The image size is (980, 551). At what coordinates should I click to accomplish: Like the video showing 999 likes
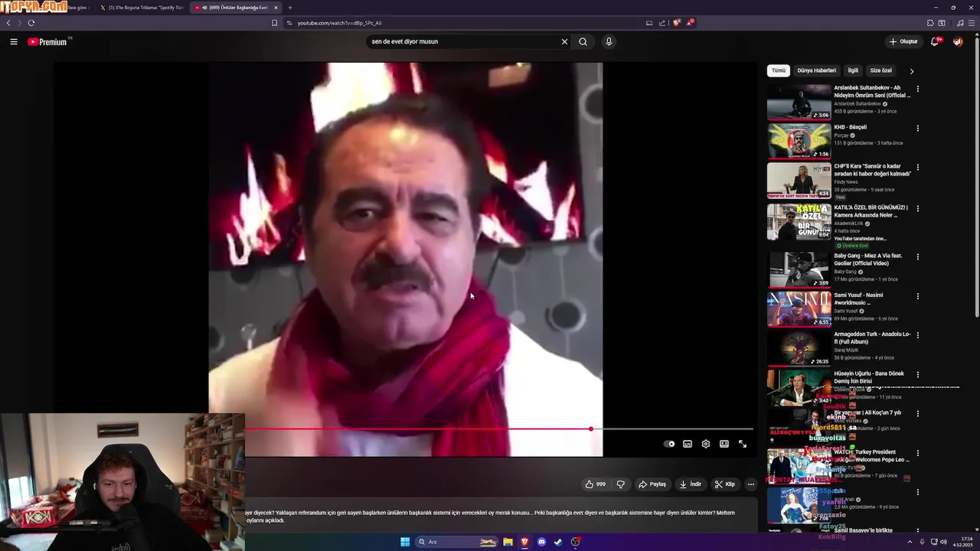[x=596, y=484]
